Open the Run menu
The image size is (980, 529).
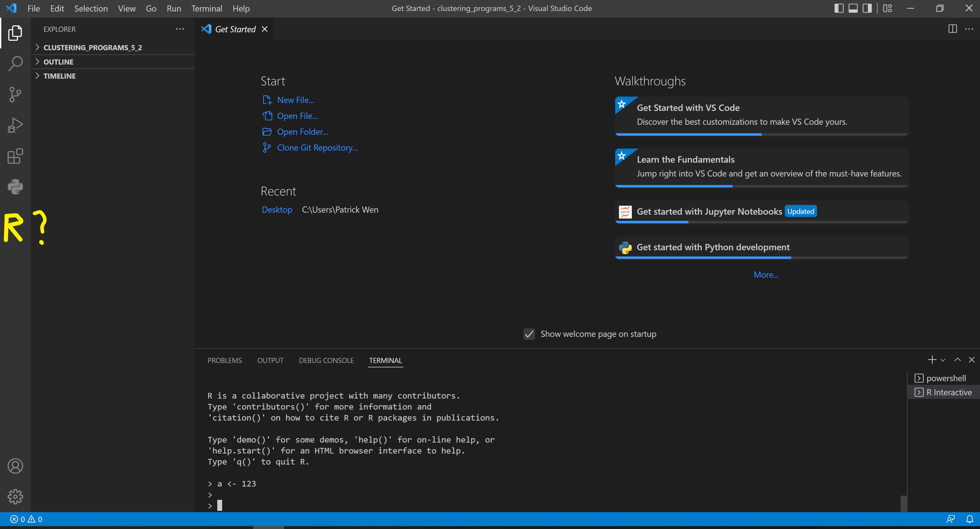pos(174,8)
